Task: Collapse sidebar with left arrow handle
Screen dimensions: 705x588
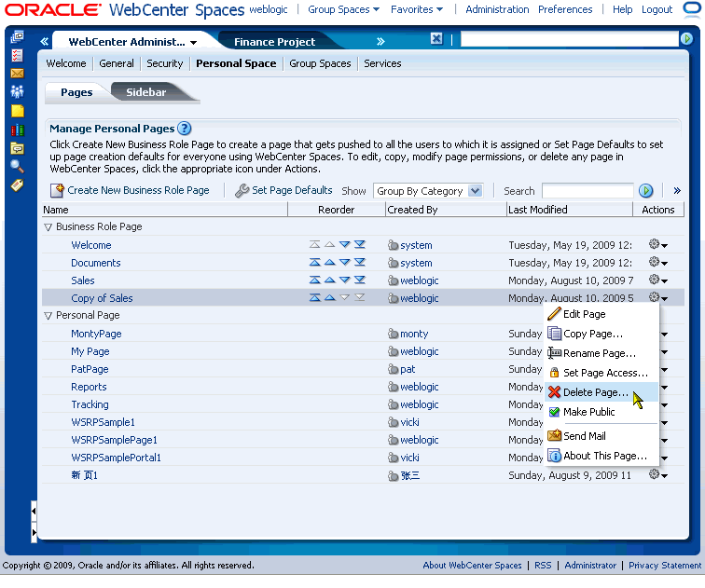Action: 34,512
